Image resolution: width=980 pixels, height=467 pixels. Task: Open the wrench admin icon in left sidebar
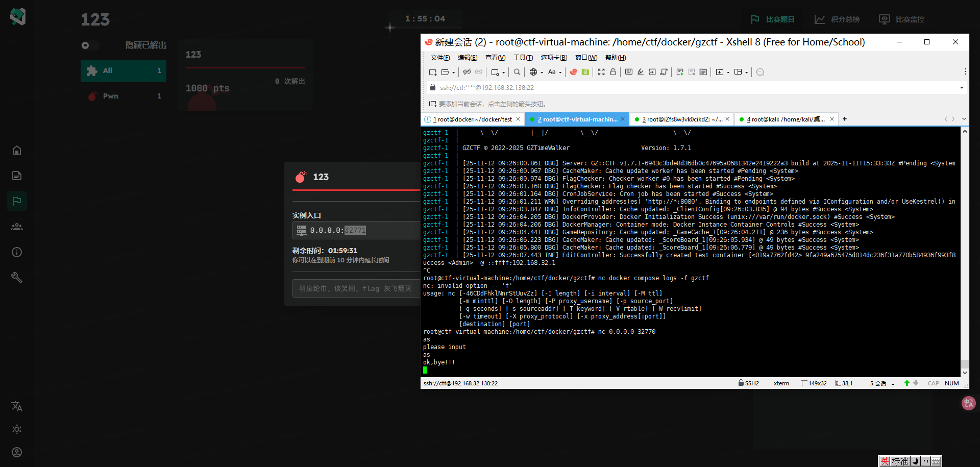click(17, 277)
